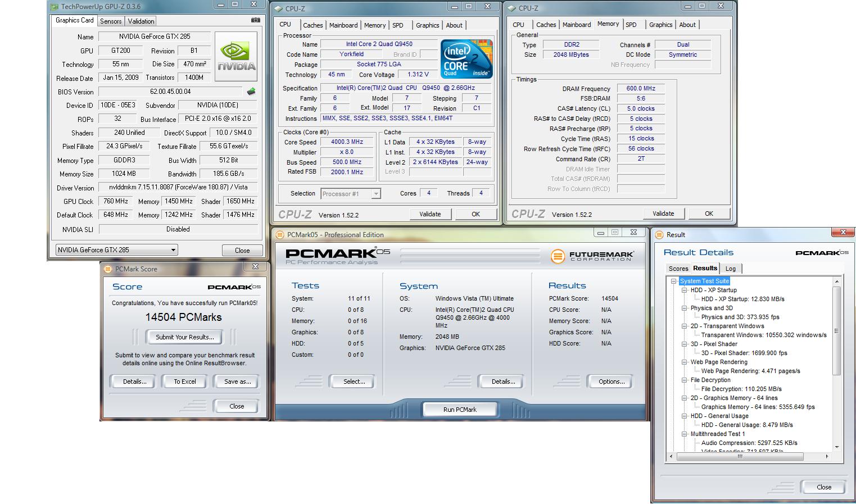Click OK in the right CPU-Z window
Screen dimensions: 856x504
coord(709,214)
